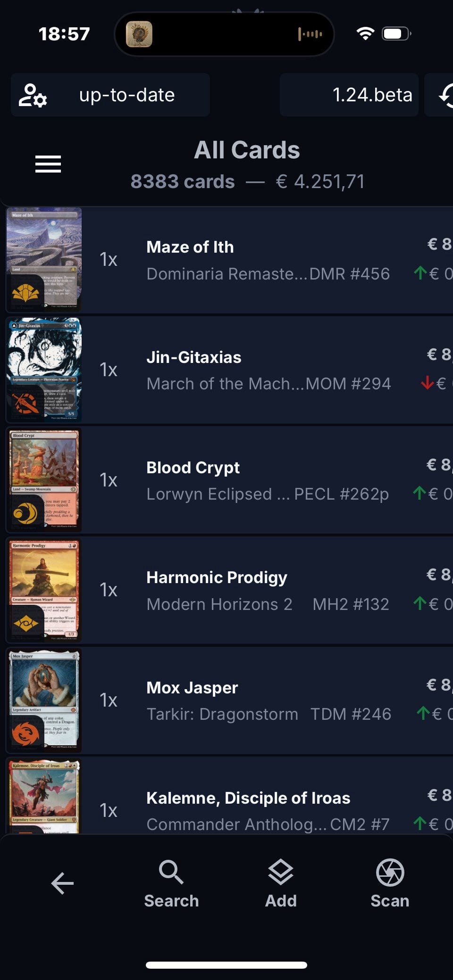Tap Harmonic Prodigy set symbol icon
453x980 pixels.
pos(25,624)
